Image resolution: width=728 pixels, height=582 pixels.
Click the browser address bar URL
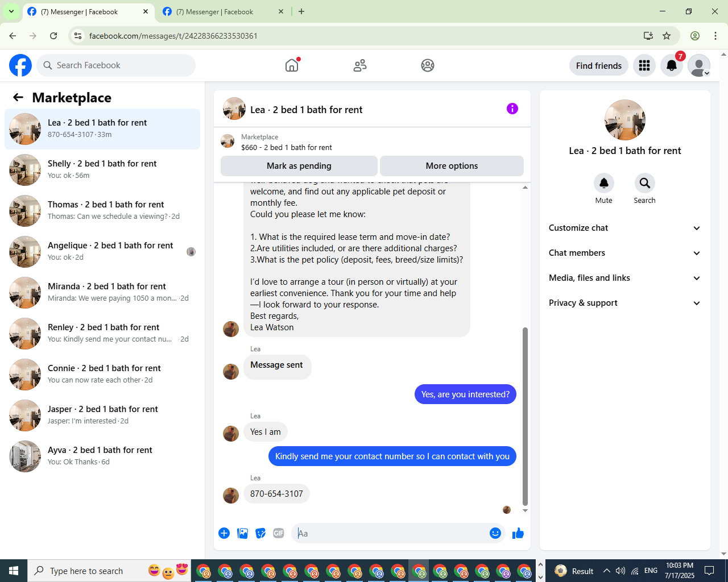coord(173,36)
